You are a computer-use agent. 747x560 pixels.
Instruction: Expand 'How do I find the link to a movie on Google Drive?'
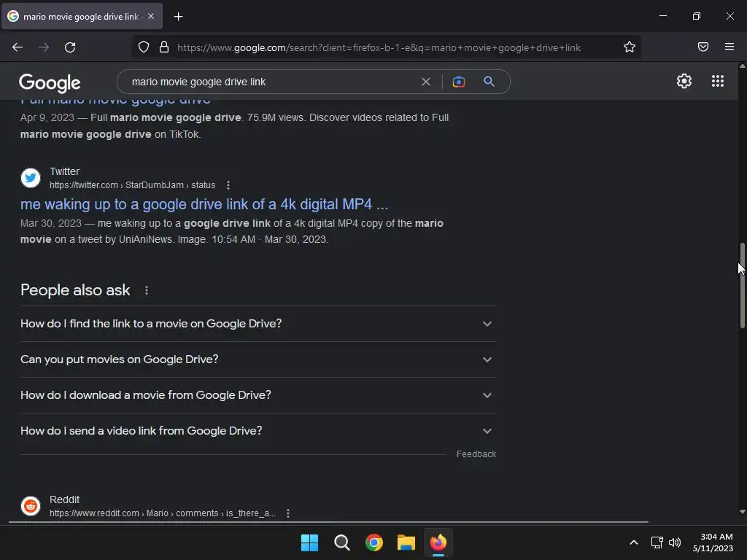pos(258,324)
